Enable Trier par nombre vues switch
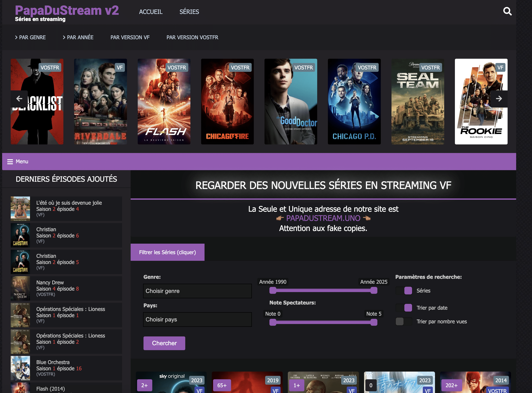This screenshot has height=393, width=532. [x=404, y=322]
